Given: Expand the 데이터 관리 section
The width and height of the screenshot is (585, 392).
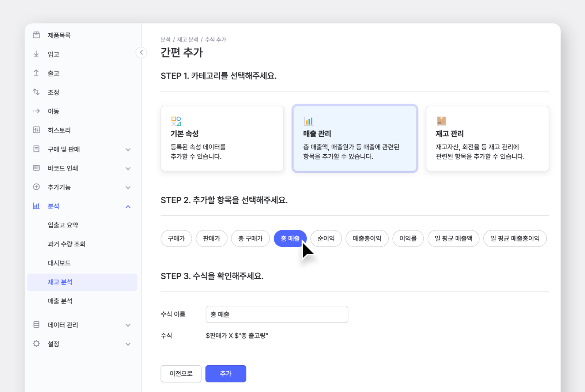Looking at the screenshot, I should point(128,325).
